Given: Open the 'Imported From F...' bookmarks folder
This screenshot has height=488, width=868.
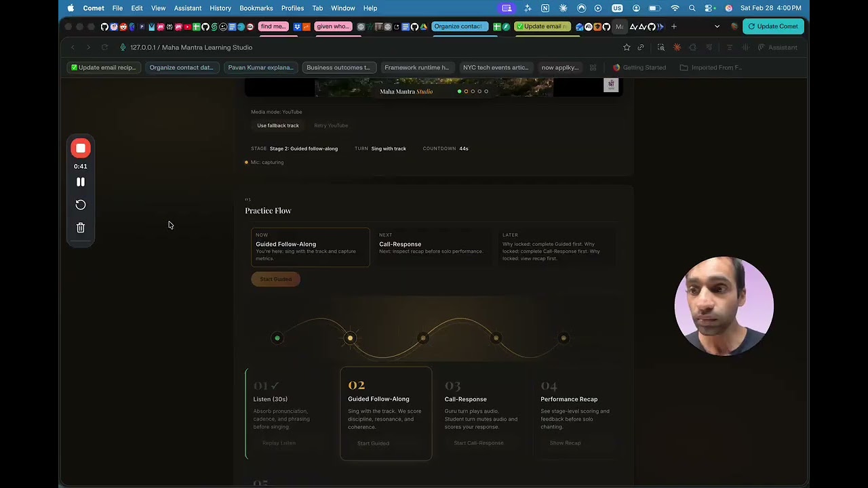Looking at the screenshot, I should 711,68.
